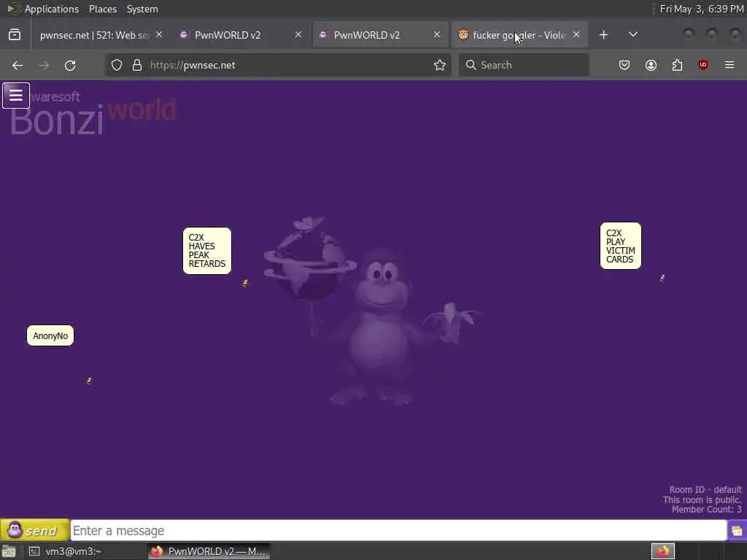Open the Applications menu in top panel
The height and width of the screenshot is (560, 747).
[x=52, y=9]
